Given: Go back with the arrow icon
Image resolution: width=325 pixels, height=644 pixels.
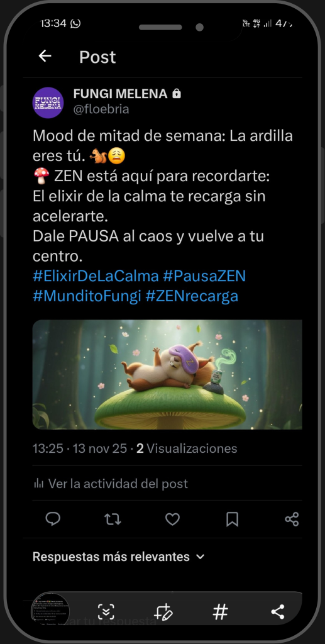Looking at the screenshot, I should tap(45, 56).
